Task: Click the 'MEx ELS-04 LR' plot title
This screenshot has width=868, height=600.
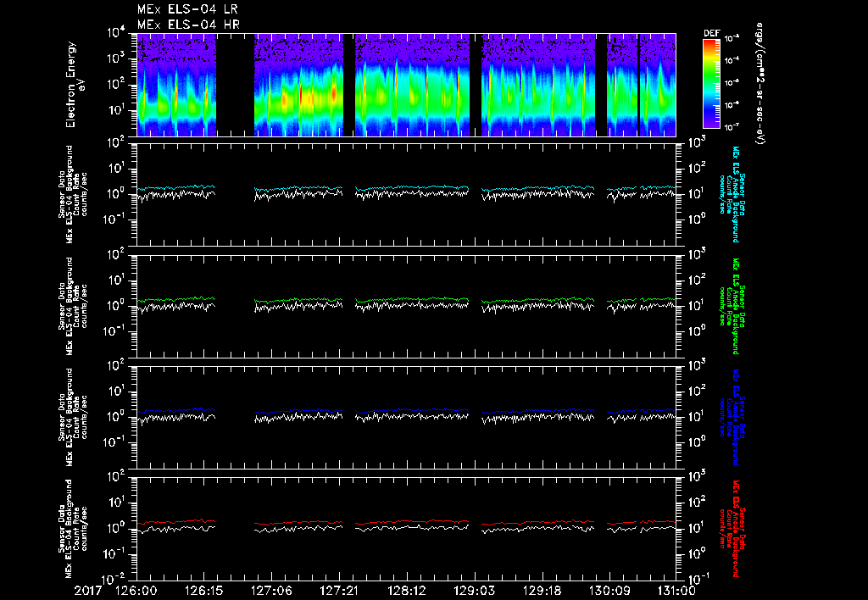Action: click(x=187, y=9)
